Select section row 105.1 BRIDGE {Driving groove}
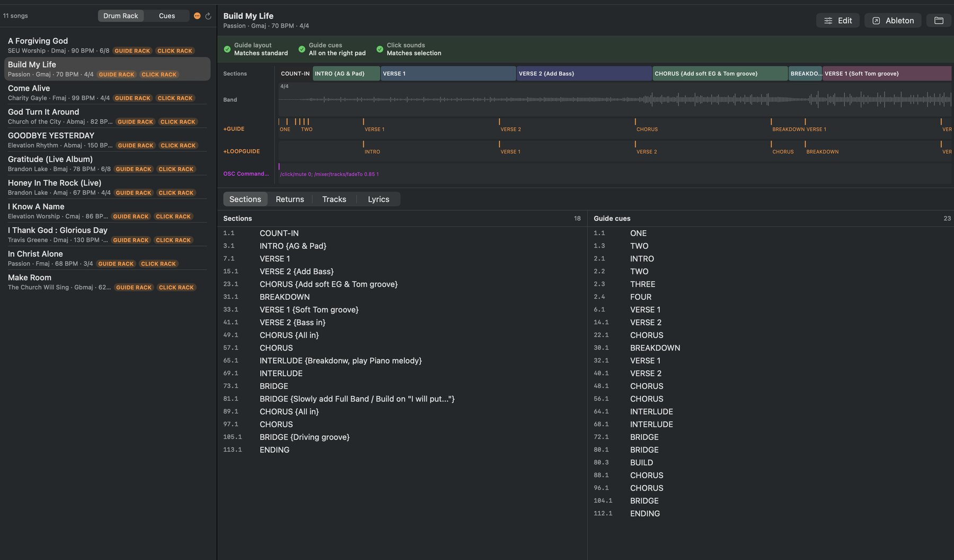 (x=402, y=437)
